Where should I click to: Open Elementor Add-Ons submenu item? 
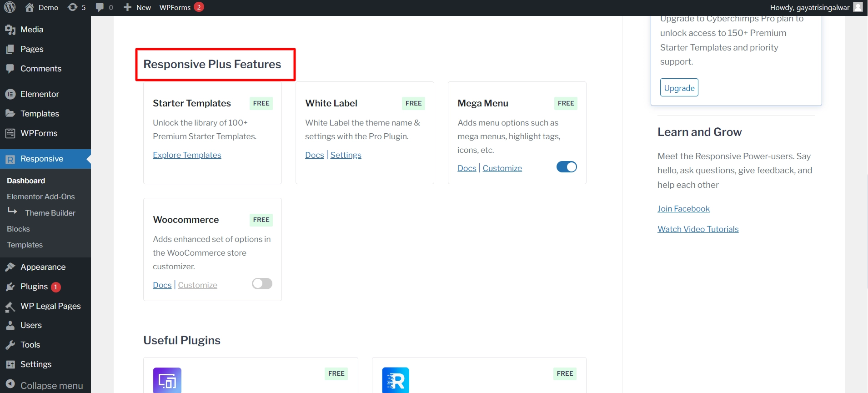pos(41,196)
